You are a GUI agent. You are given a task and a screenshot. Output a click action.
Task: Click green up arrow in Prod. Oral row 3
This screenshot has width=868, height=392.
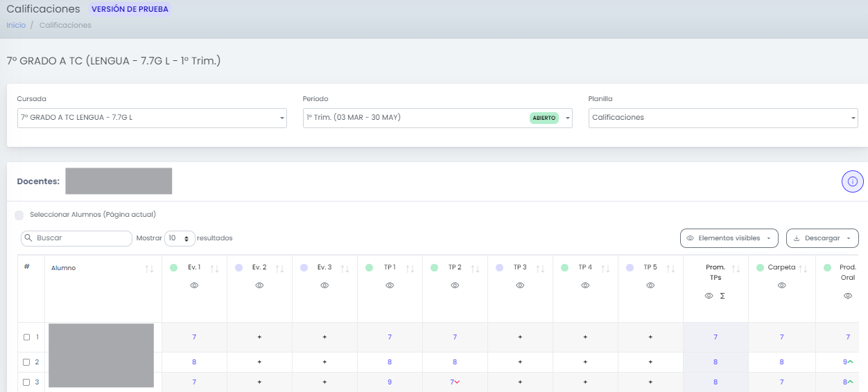click(851, 382)
